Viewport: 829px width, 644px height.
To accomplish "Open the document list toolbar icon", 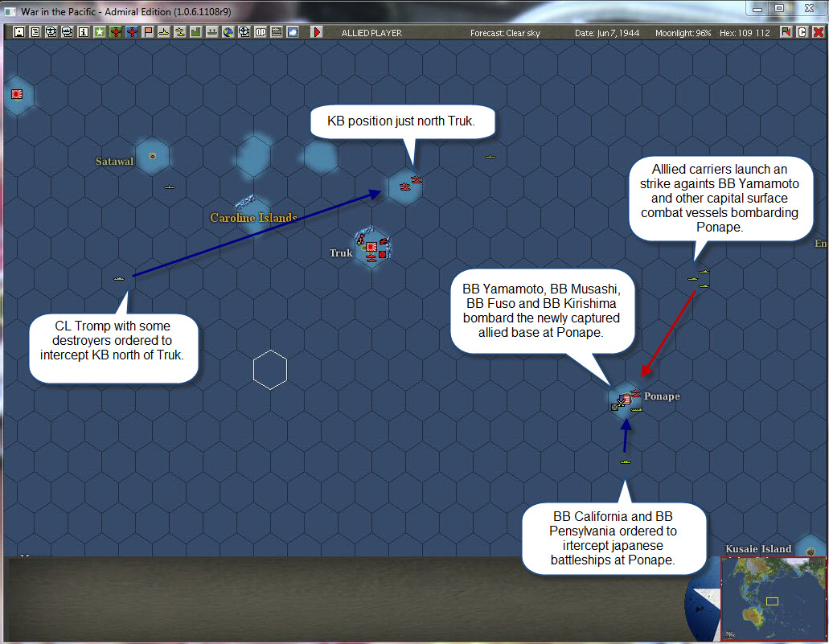I will point(35,32).
